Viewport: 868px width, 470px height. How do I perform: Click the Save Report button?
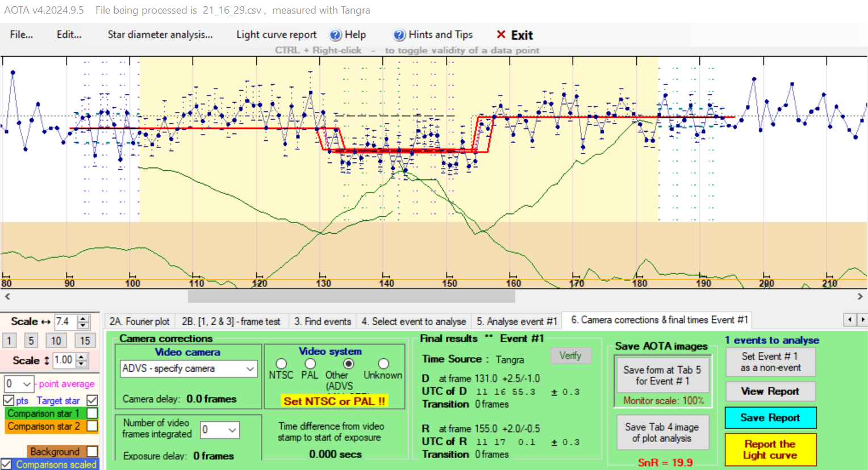pyautogui.click(x=770, y=418)
